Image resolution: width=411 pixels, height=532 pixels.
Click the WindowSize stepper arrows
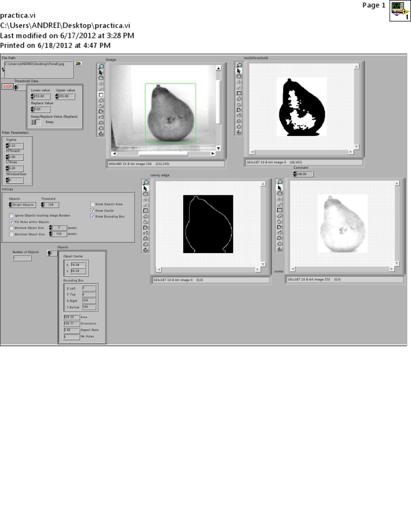click(x=7, y=180)
